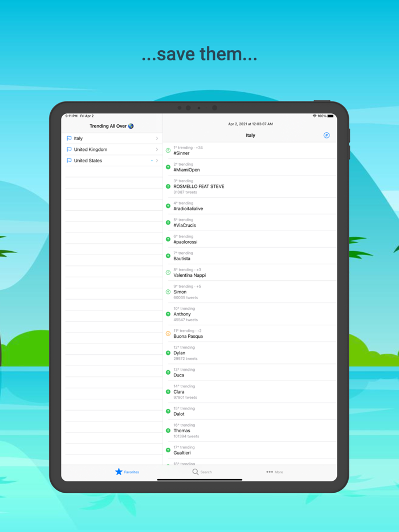Click the trend icon beside Dalot
This screenshot has height=532, width=399.
(168, 411)
